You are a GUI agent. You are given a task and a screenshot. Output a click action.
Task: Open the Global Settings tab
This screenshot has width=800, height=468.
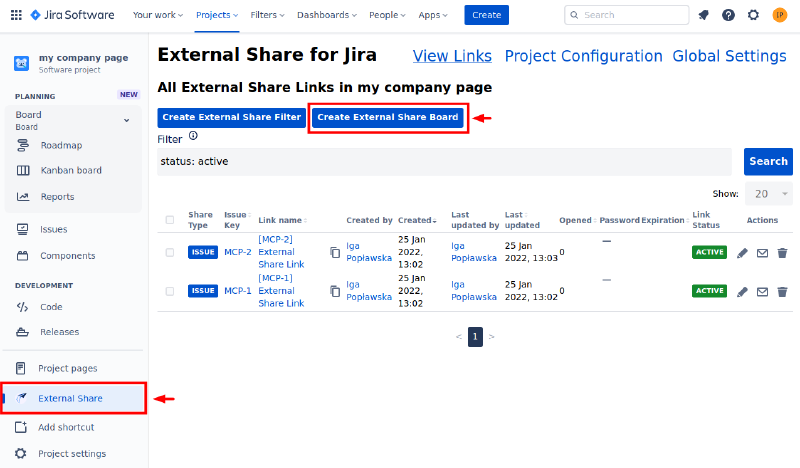pos(729,56)
